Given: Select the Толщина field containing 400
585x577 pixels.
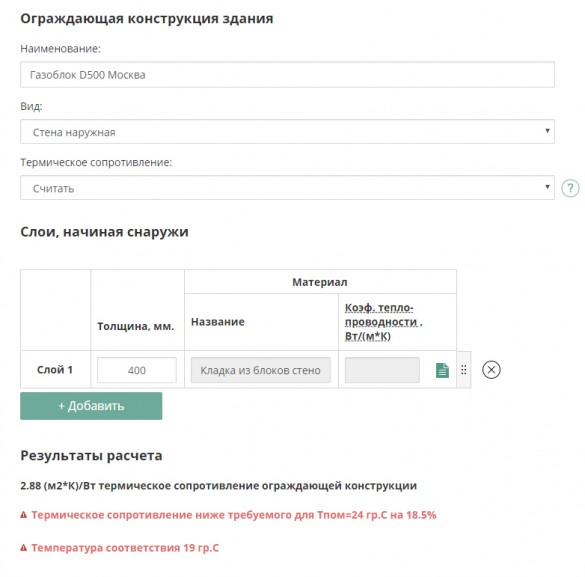Looking at the screenshot, I should coord(137,370).
